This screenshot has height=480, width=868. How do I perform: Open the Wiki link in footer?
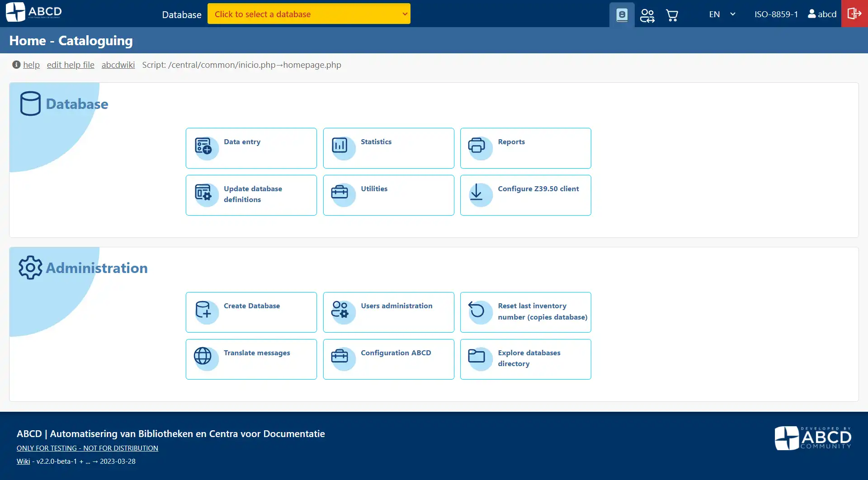pyautogui.click(x=23, y=461)
